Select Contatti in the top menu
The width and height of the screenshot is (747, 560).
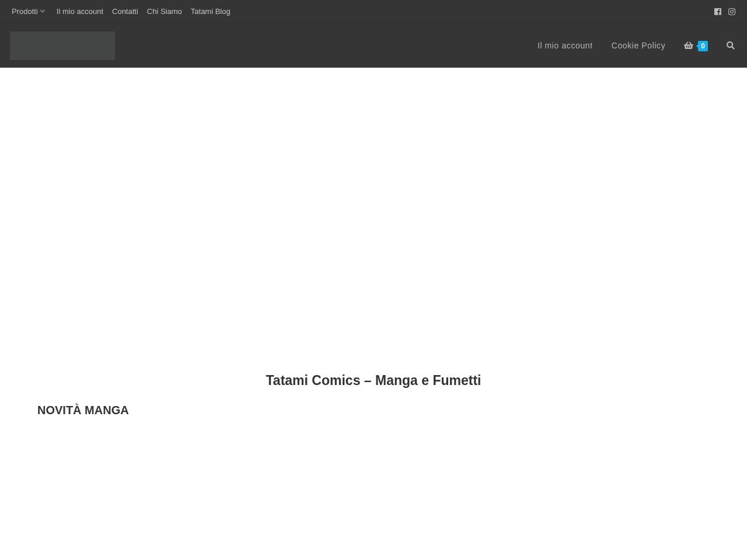125,11
